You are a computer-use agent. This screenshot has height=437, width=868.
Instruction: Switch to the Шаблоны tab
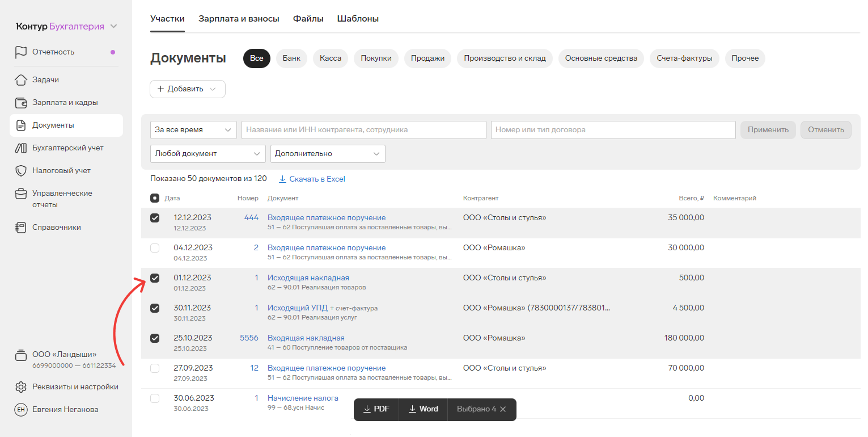[x=358, y=19]
